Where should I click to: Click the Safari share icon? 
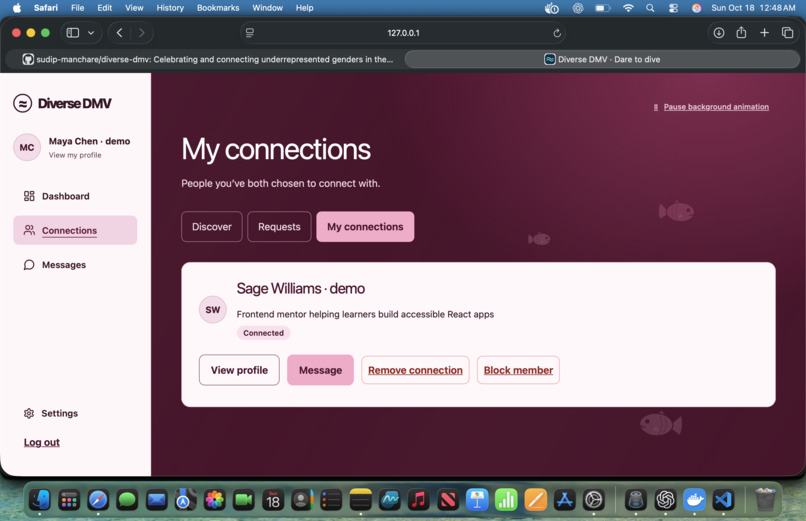click(741, 32)
